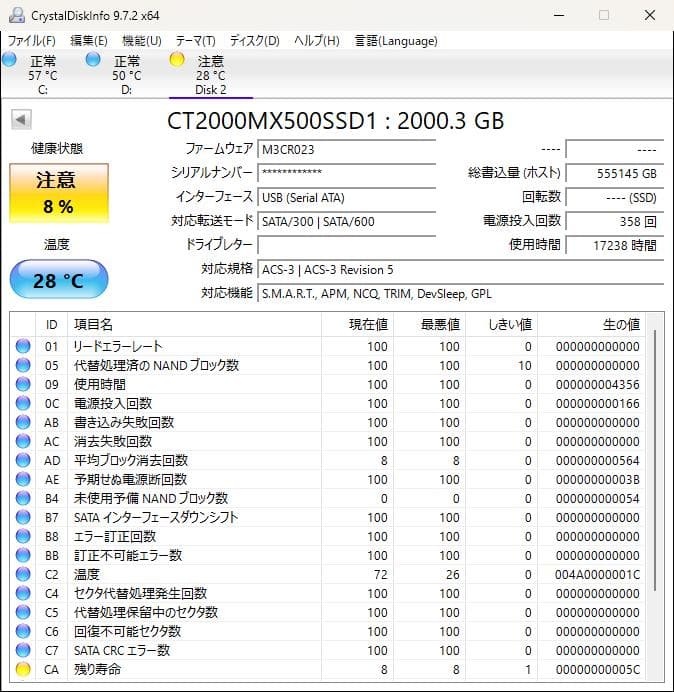The image size is (674, 692).
Task: Click the 28 °C temperature button
Action: (59, 279)
